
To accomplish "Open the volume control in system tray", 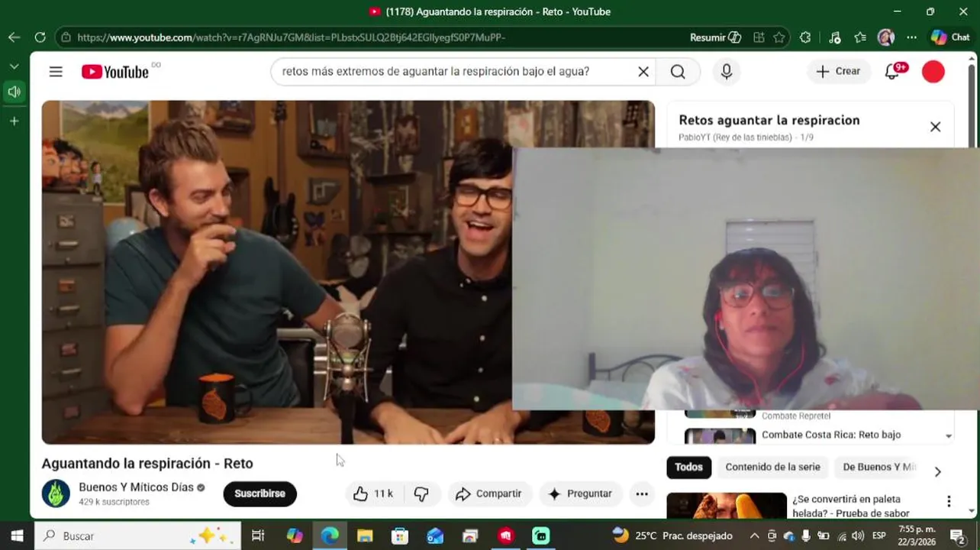I will (x=858, y=535).
